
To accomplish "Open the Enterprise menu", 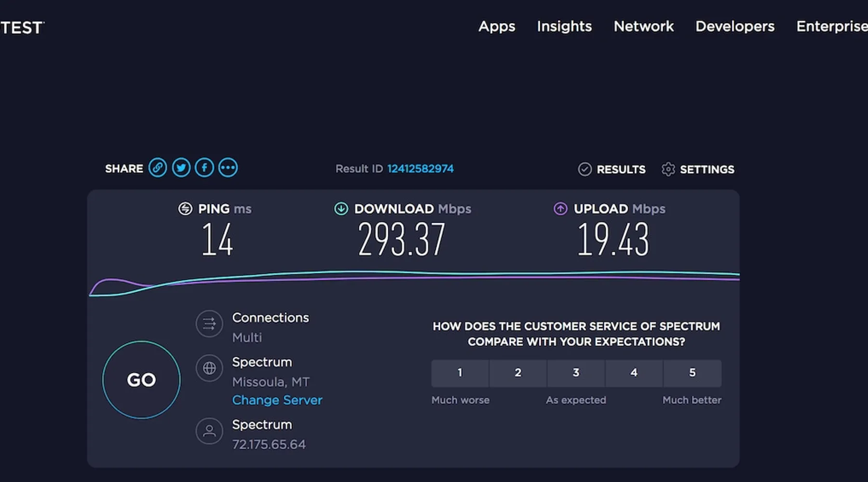I will [832, 27].
